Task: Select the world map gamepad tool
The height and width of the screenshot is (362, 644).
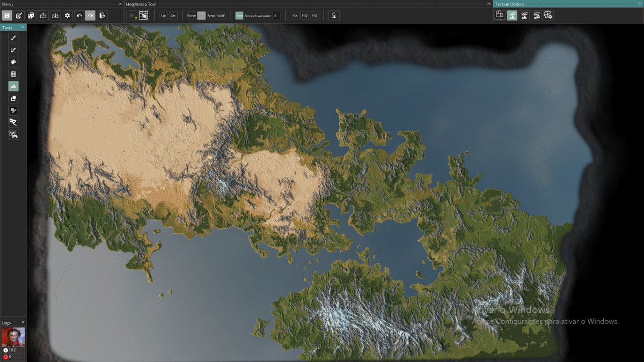Action: 13,134
